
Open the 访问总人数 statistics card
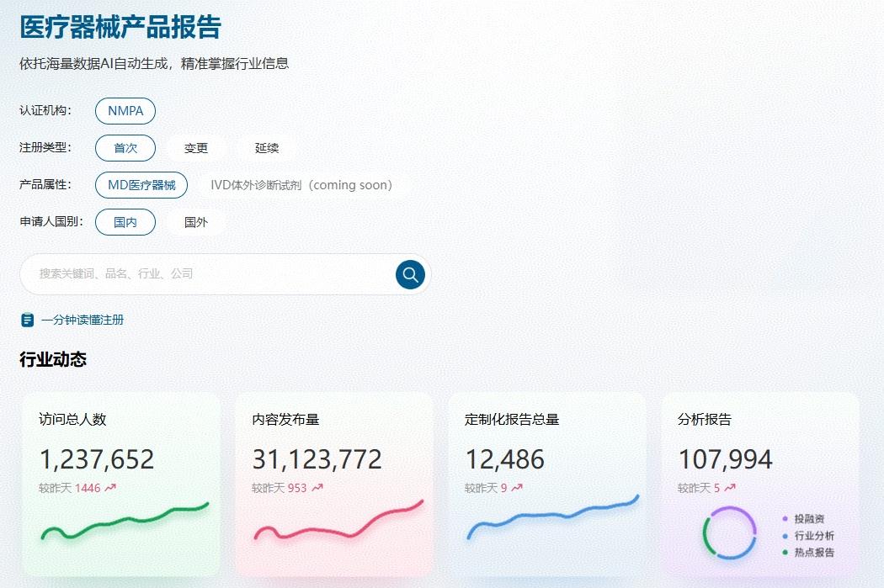(121, 483)
